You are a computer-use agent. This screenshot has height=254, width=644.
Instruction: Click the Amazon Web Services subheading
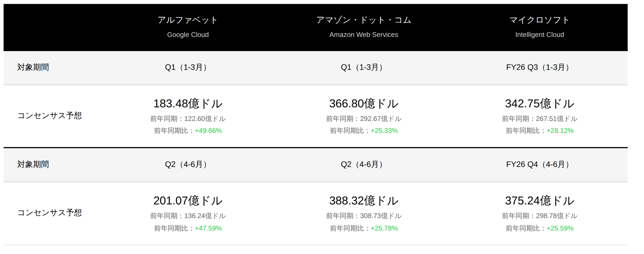point(363,35)
